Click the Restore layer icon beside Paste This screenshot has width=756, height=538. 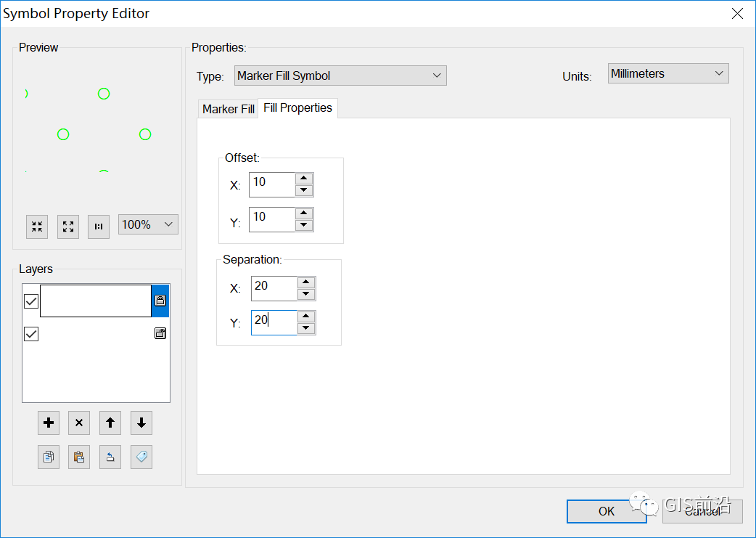point(110,457)
